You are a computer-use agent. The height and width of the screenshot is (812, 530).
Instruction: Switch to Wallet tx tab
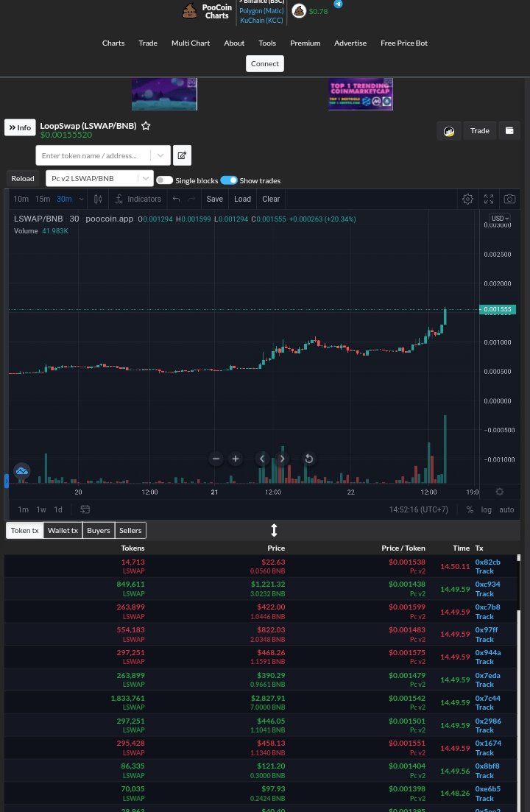click(x=63, y=530)
